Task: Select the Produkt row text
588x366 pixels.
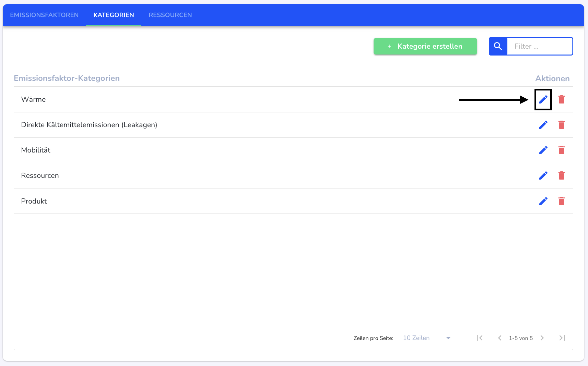Action: point(34,201)
